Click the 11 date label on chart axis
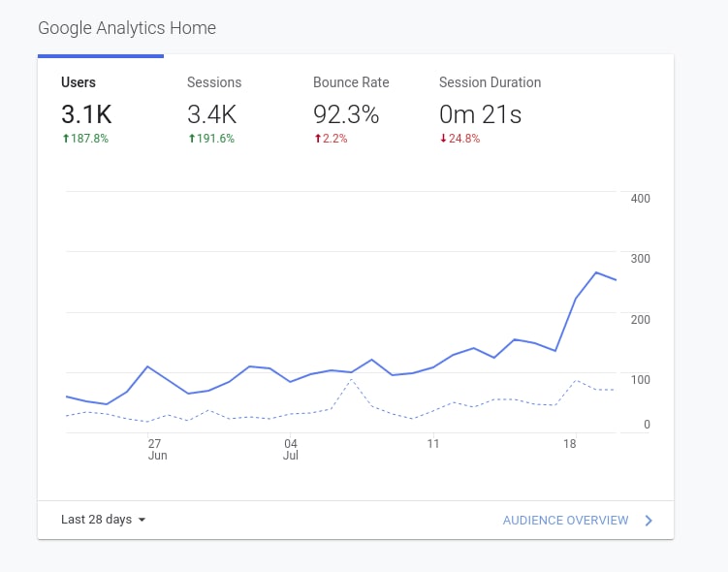Screen dimensions: 728x572 433,444
